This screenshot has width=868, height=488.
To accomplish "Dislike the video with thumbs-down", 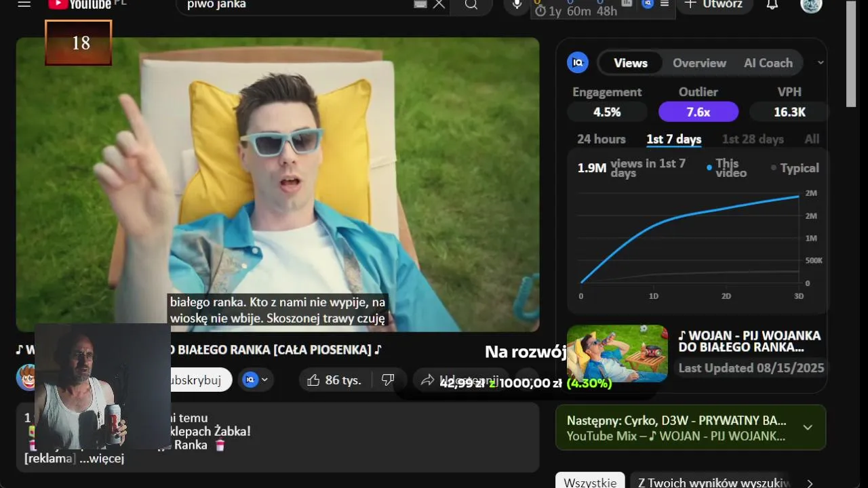I will [x=388, y=380].
